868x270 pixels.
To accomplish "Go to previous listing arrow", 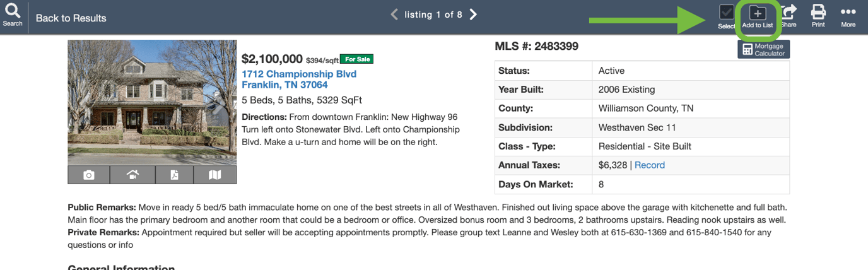I will click(x=394, y=15).
